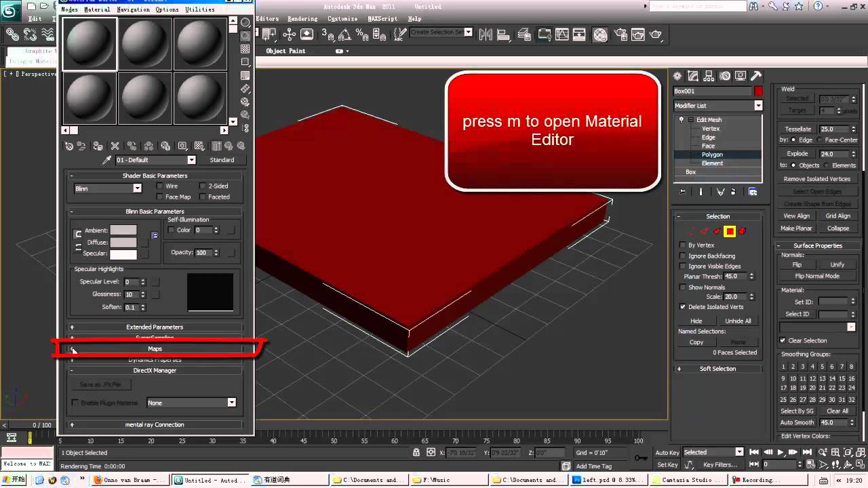This screenshot has width=868, height=488.
Task: Click the Flip Normal Mode button
Action: click(817, 276)
